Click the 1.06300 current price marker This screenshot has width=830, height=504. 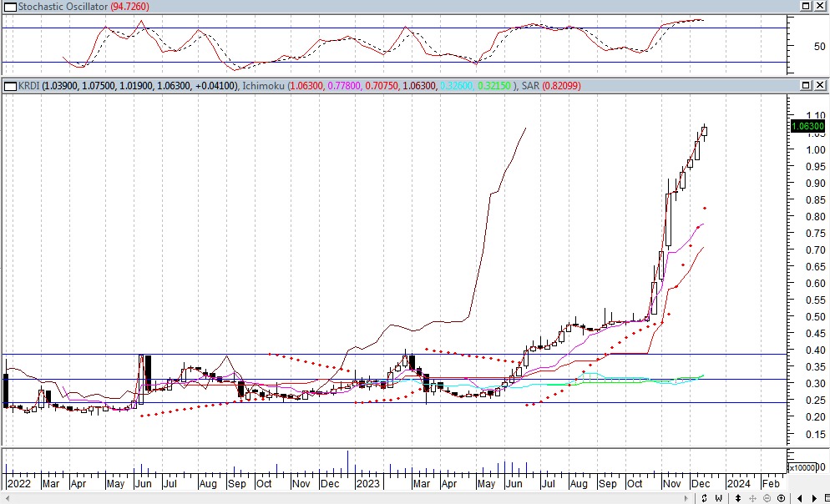tap(807, 126)
